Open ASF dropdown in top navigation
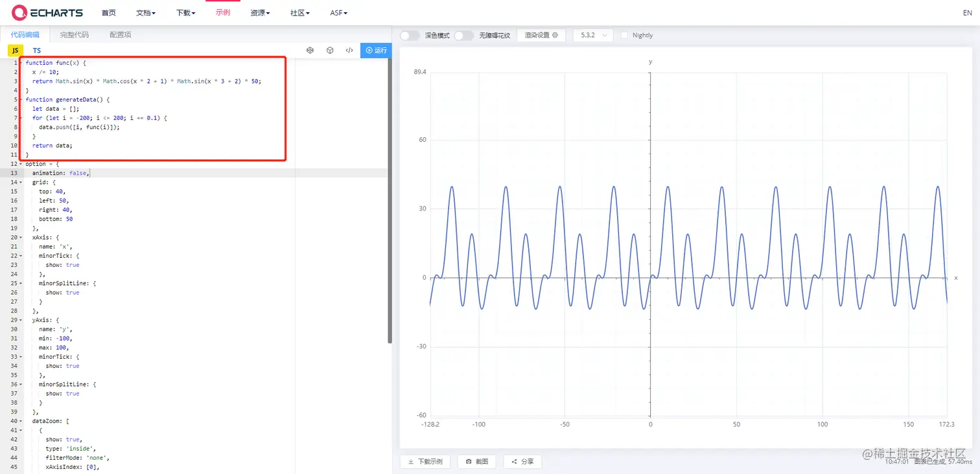The height and width of the screenshot is (474, 980). pos(339,13)
